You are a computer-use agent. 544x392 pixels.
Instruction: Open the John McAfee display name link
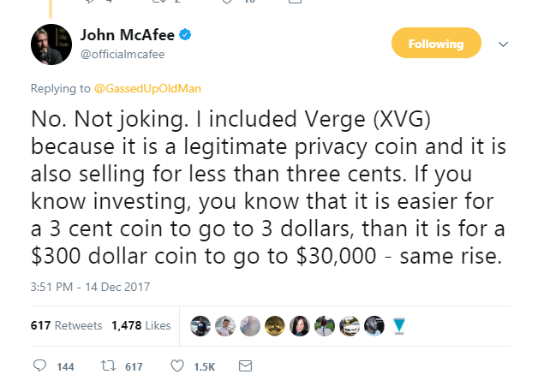point(127,36)
